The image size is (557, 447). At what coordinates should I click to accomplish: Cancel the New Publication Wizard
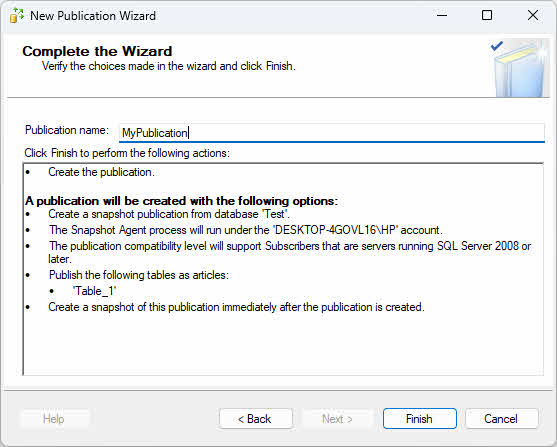501,419
